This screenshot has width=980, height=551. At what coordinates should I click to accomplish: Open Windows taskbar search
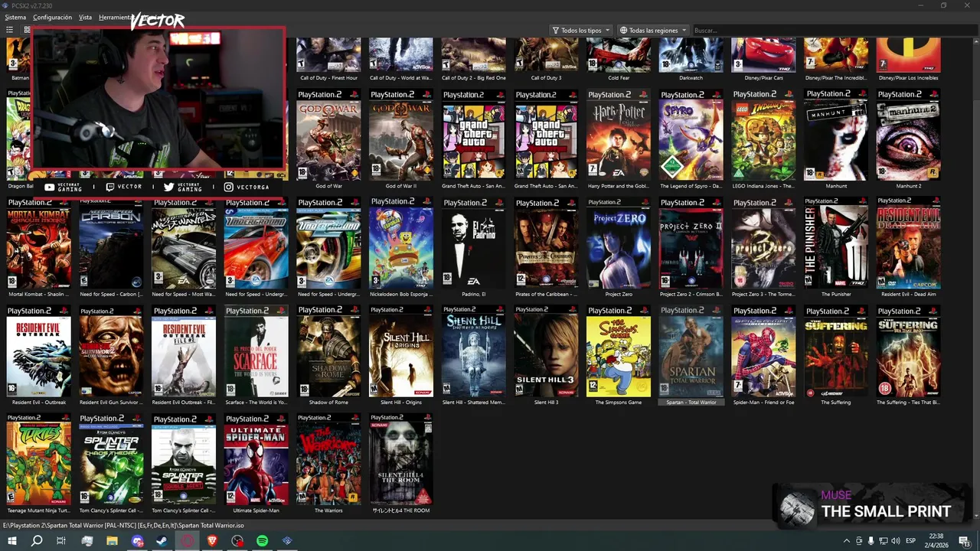coord(37,541)
